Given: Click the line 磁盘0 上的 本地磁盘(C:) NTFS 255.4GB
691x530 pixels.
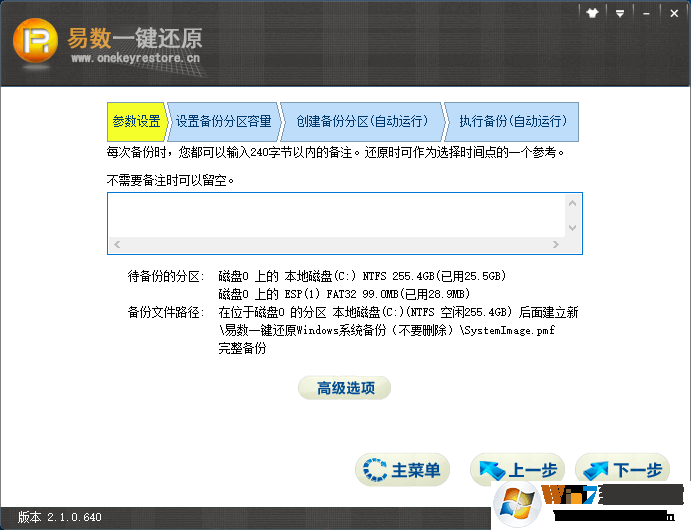Looking at the screenshot, I should click(362, 277).
